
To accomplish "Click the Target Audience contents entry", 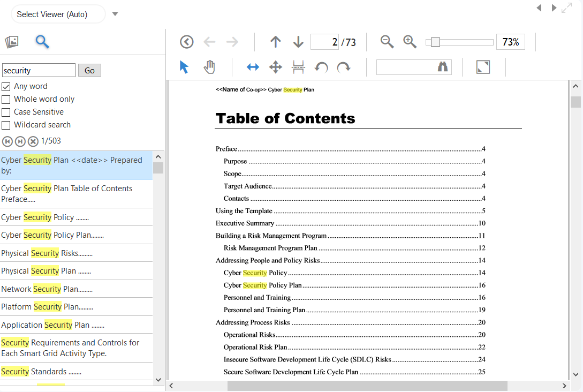I will coord(354,186).
